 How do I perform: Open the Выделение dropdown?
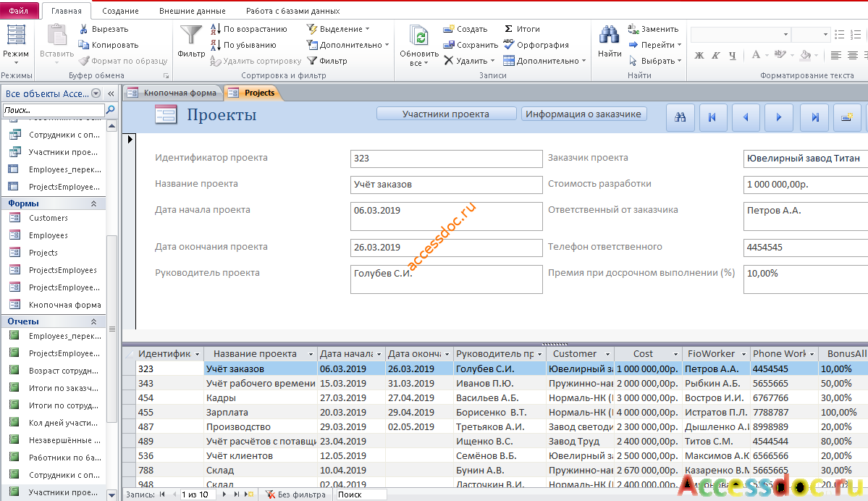338,29
